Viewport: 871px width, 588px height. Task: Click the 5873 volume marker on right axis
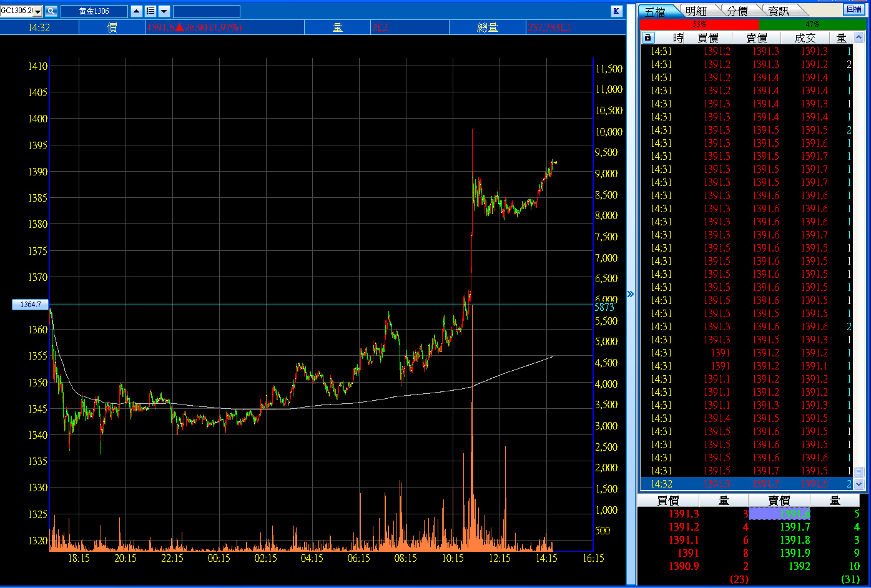coord(605,307)
